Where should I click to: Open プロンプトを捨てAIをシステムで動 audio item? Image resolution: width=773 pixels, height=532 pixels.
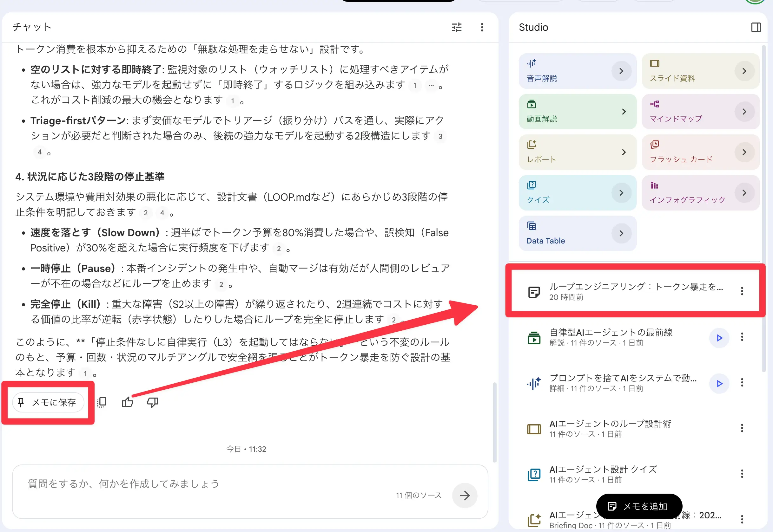[x=623, y=383]
